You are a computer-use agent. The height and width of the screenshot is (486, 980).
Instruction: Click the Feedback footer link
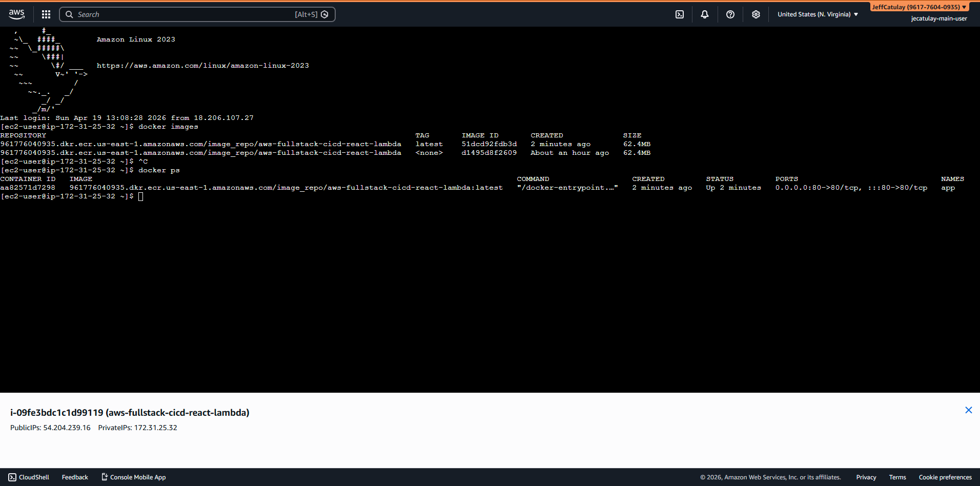click(x=75, y=477)
